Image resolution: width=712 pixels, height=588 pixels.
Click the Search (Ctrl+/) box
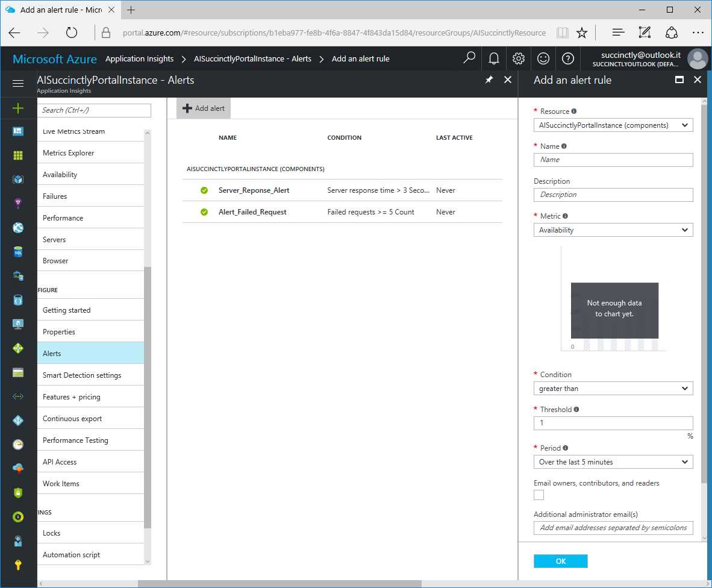94,110
